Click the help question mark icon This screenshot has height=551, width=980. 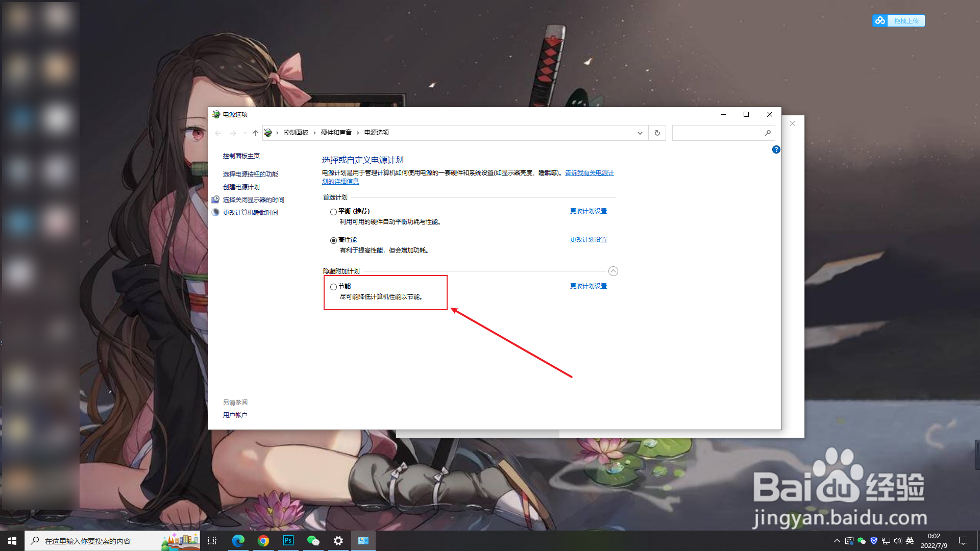(776, 149)
